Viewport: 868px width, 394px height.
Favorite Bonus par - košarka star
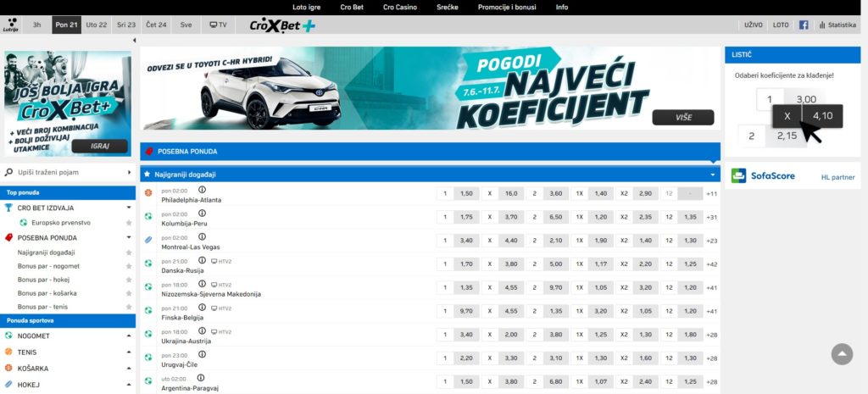[129, 293]
